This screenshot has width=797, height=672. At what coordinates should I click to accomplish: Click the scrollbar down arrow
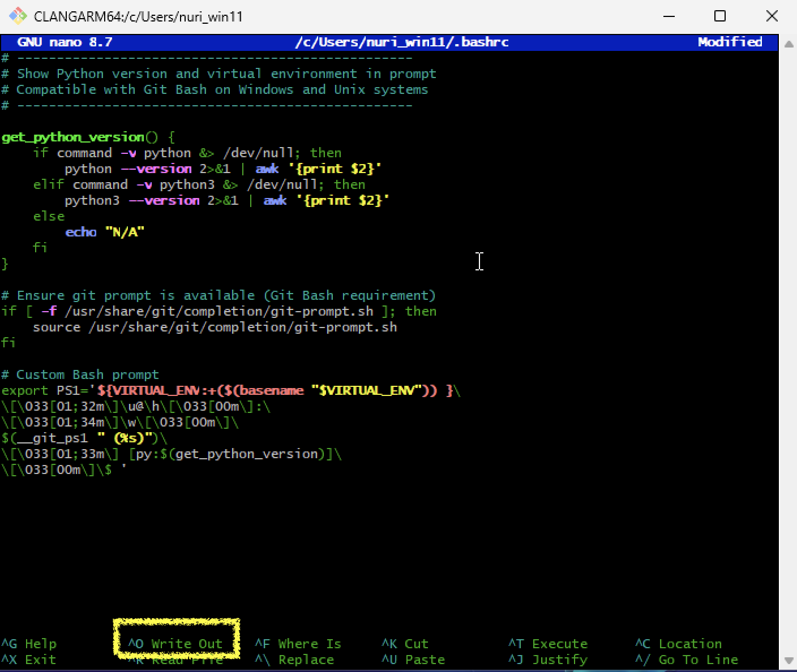(788, 660)
